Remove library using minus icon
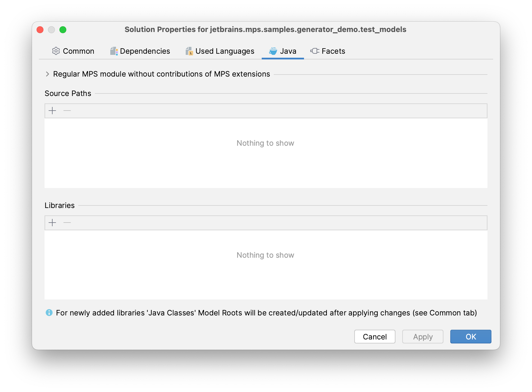This screenshot has height=392, width=532. [67, 223]
